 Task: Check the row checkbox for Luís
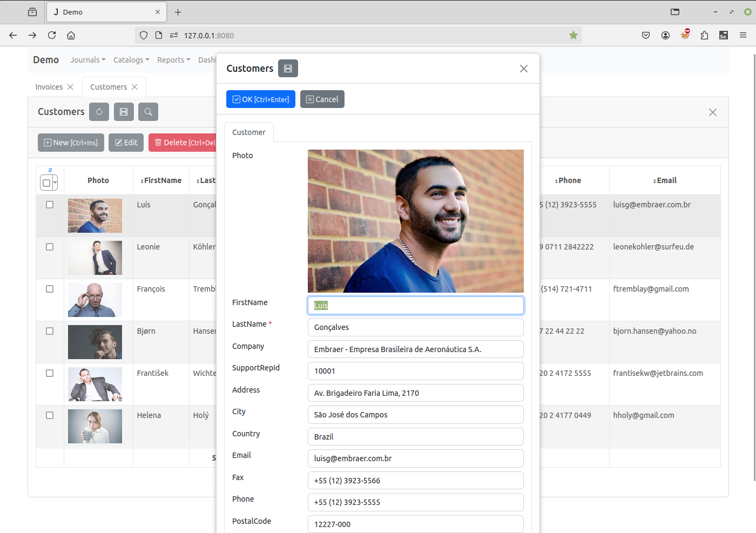50,205
